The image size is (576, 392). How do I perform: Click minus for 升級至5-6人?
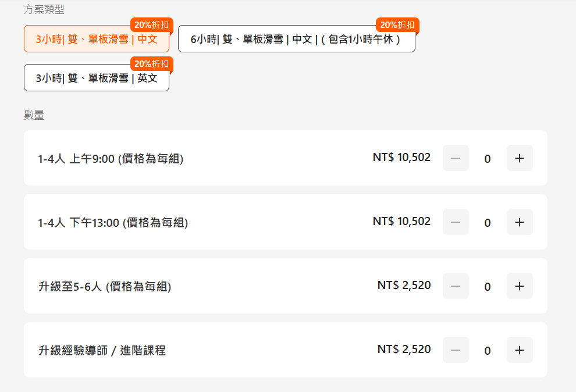[x=456, y=286]
